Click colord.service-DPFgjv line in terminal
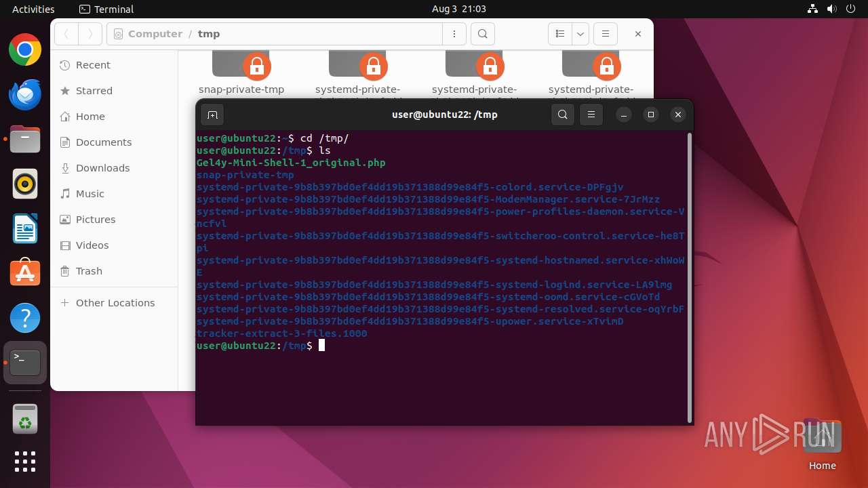This screenshot has height=488, width=868. point(410,187)
